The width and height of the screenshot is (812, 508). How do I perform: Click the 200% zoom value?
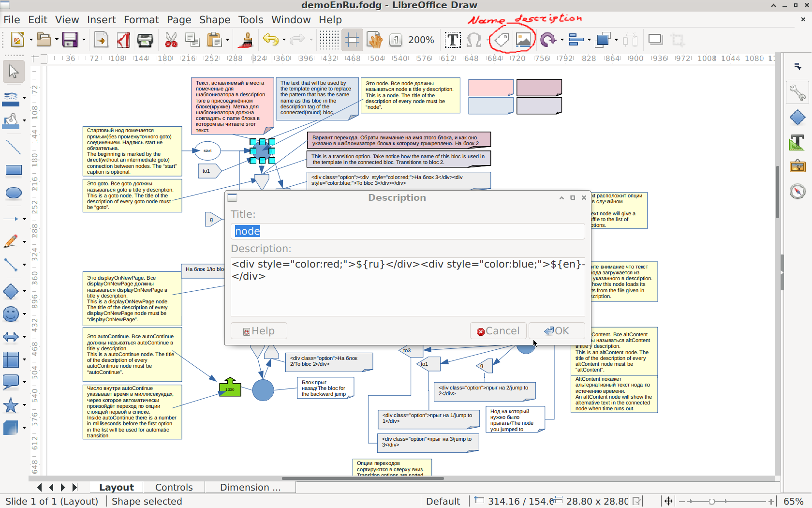click(x=421, y=40)
